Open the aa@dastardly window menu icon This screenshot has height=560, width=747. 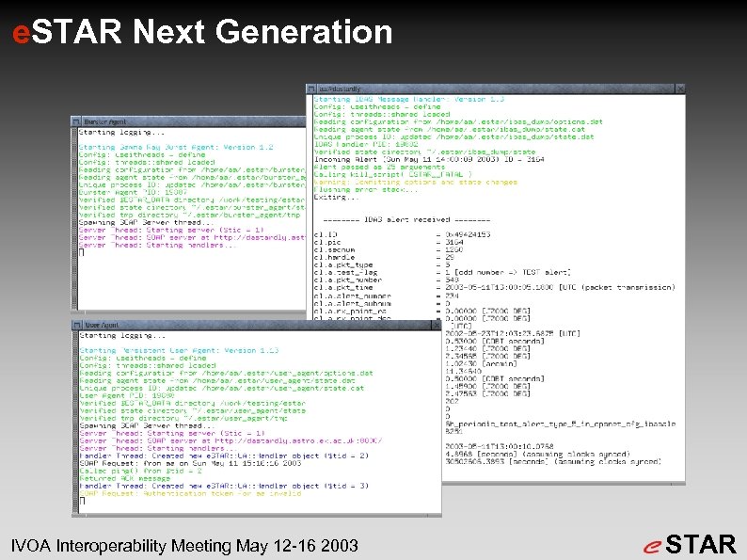click(x=311, y=89)
